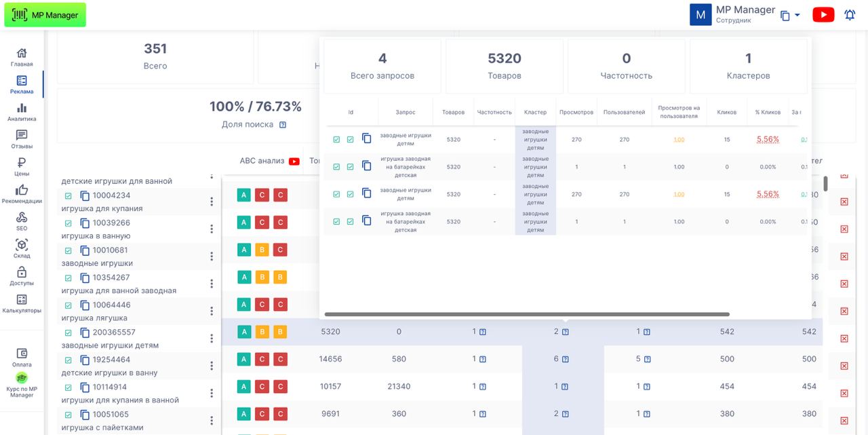Click help icon next to Доля поиска

283,125
